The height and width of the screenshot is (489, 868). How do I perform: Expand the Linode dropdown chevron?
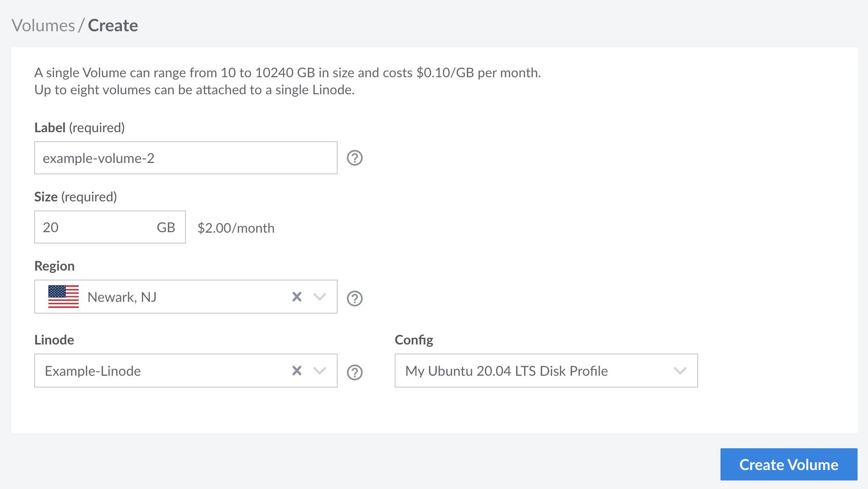pyautogui.click(x=319, y=371)
